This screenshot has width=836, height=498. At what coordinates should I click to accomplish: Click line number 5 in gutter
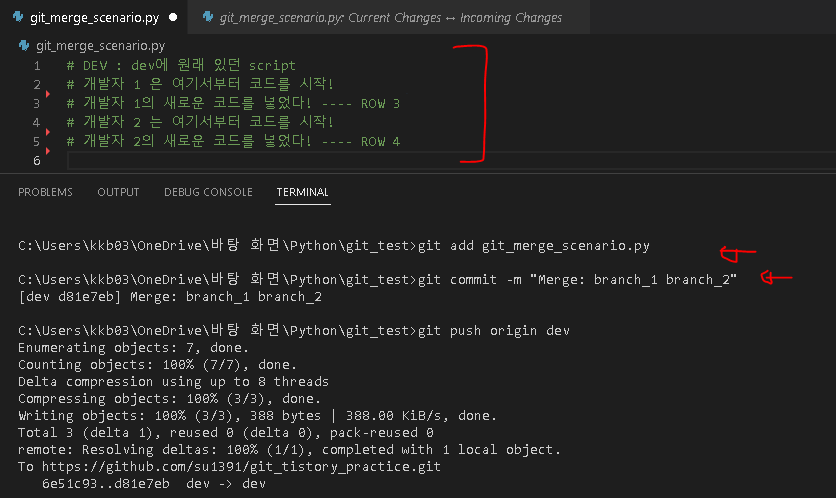[37, 141]
